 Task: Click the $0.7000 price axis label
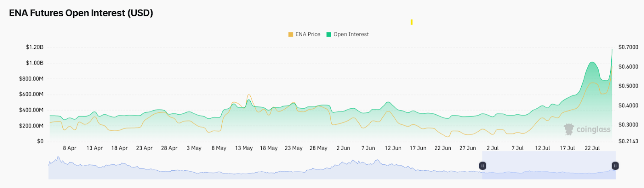pyautogui.click(x=628, y=47)
